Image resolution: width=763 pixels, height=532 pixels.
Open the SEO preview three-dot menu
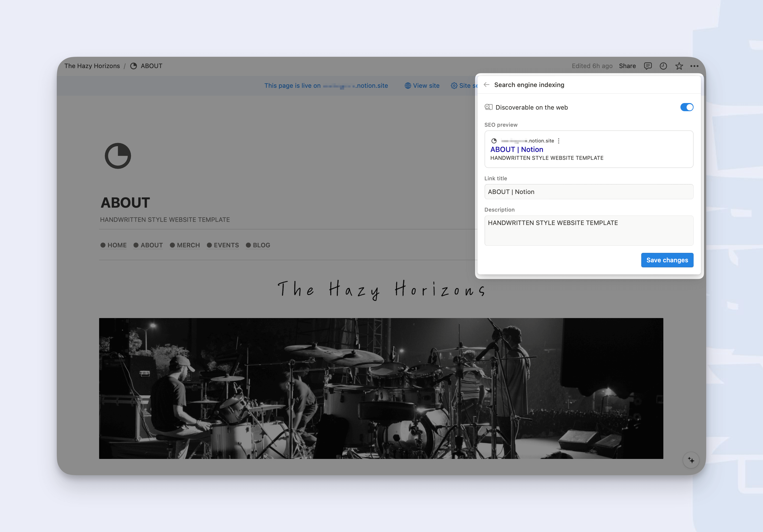coord(559,141)
